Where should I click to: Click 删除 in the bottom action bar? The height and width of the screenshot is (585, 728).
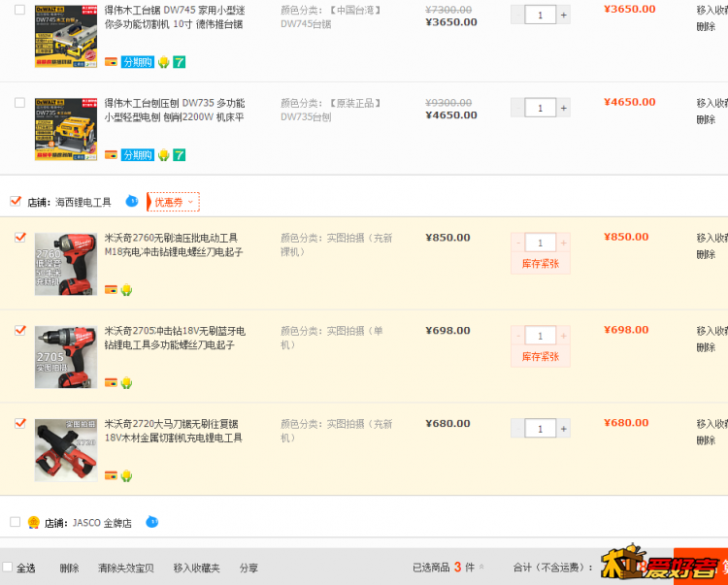click(69, 568)
